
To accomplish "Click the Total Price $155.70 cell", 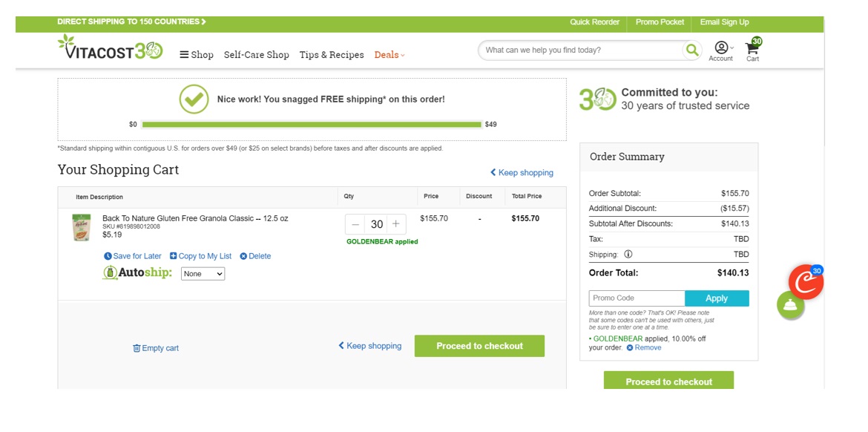I will (x=525, y=218).
